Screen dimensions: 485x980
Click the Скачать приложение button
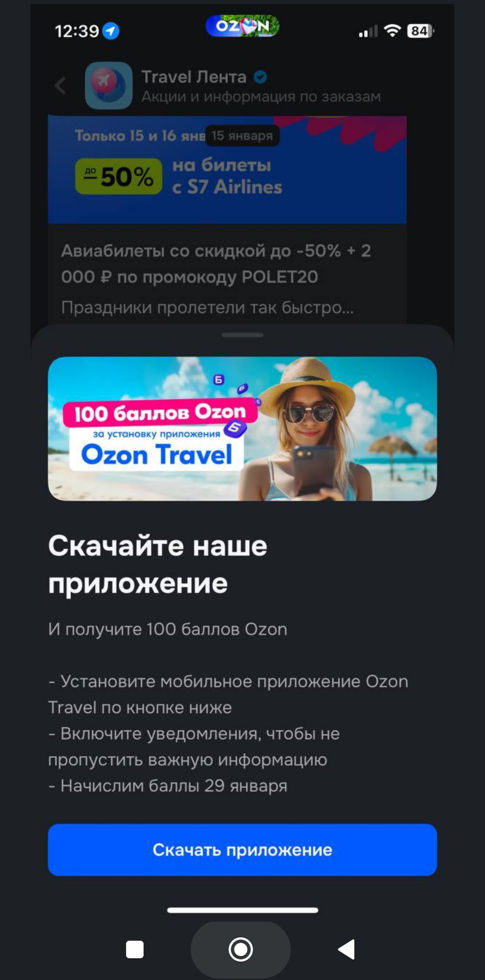tap(242, 849)
